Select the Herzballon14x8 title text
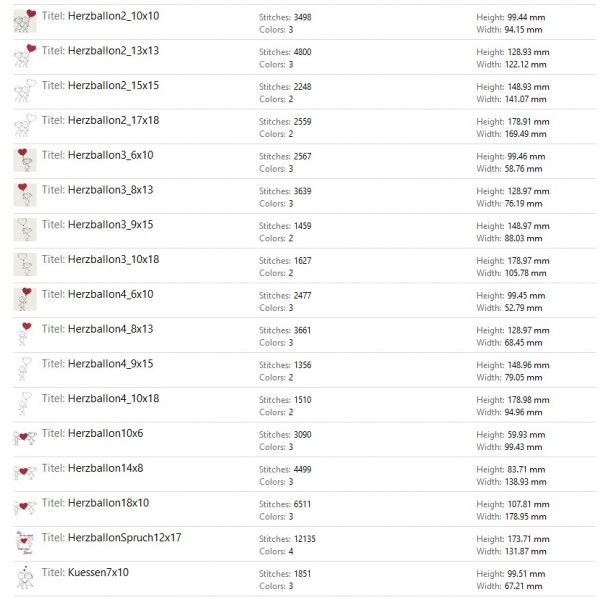 (105, 468)
